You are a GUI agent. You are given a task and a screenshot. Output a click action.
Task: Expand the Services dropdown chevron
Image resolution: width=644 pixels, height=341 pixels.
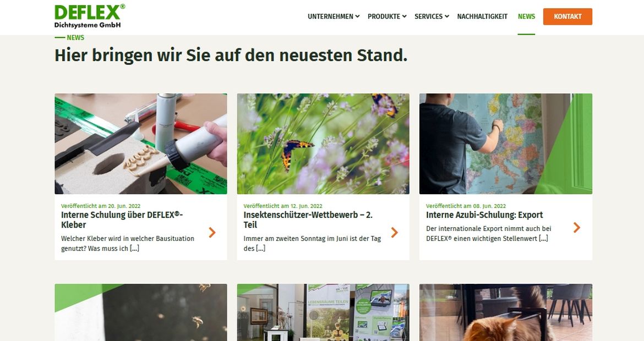point(447,16)
